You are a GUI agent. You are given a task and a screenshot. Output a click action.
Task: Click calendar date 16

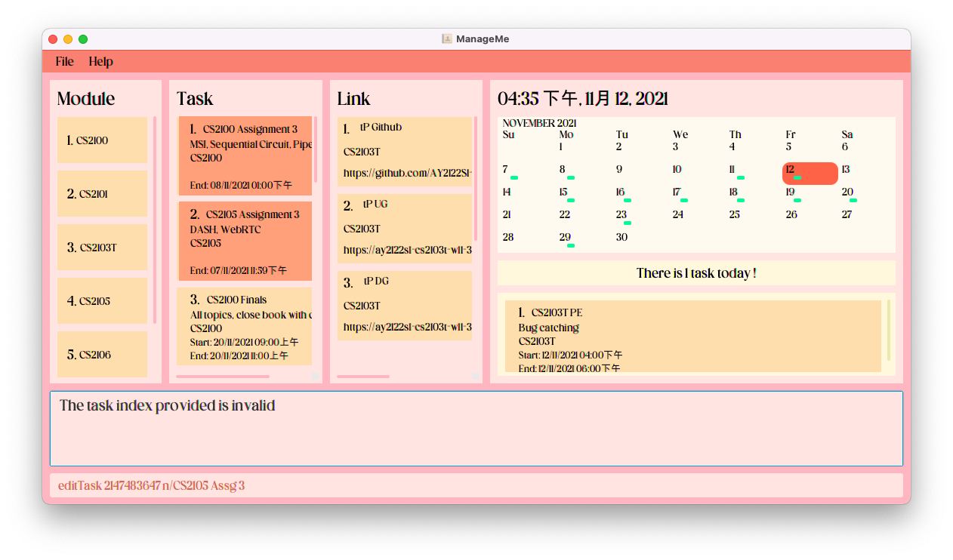[x=620, y=192]
